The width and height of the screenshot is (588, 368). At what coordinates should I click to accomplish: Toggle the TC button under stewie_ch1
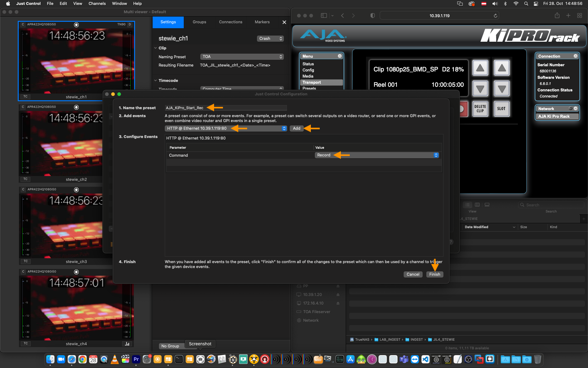25,97
